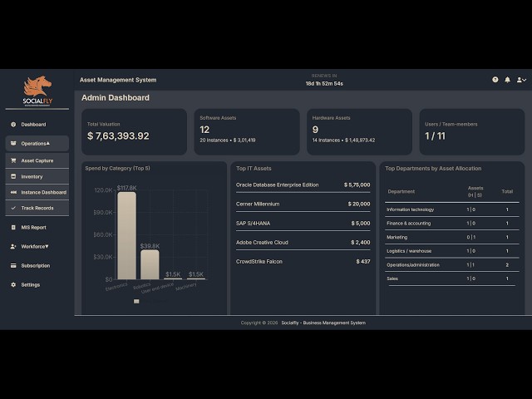Open Asset Capture submenu item
This screenshot has width=532, height=399.
(x=37, y=160)
